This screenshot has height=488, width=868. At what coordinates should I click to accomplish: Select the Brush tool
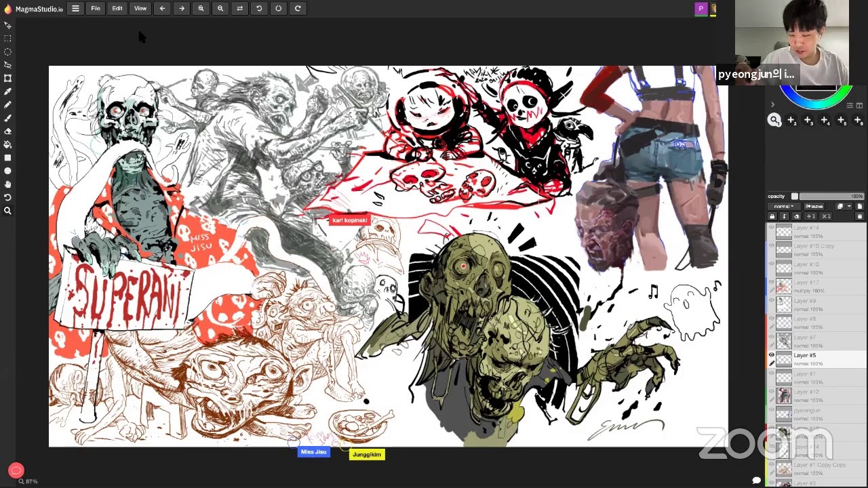tap(7, 118)
